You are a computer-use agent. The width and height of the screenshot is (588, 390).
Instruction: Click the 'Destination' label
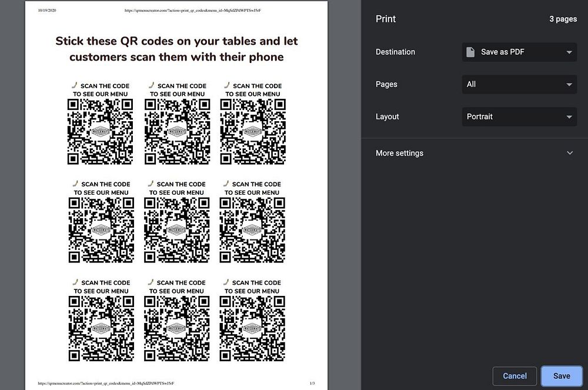click(x=395, y=52)
